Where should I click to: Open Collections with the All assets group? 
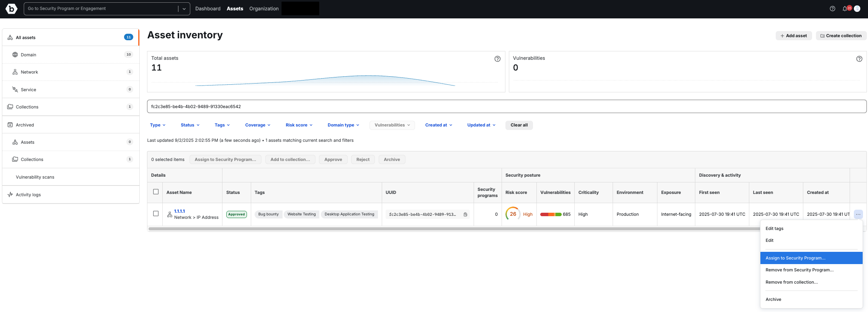[x=71, y=107]
